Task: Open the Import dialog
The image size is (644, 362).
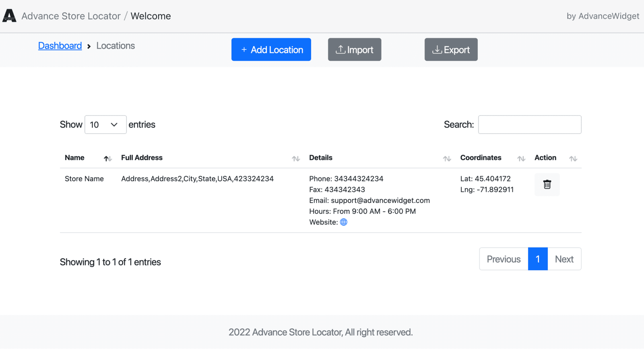Action: tap(354, 49)
